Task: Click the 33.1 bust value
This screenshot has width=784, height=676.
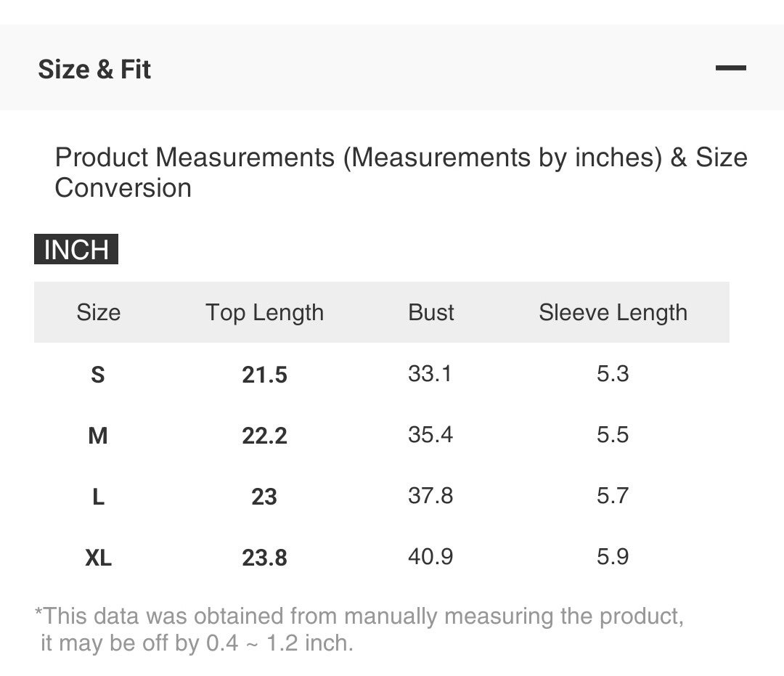Action: coord(430,374)
